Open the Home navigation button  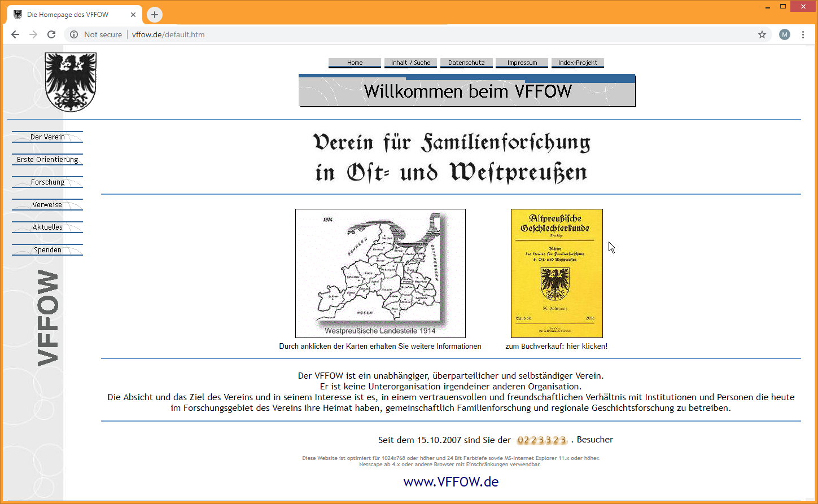tap(355, 63)
